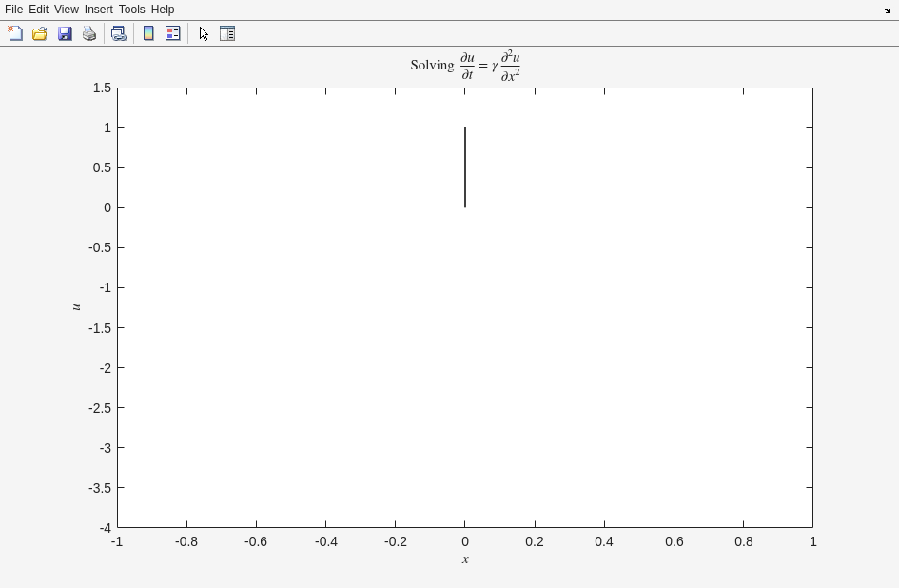Open the Edit menu

(38, 10)
